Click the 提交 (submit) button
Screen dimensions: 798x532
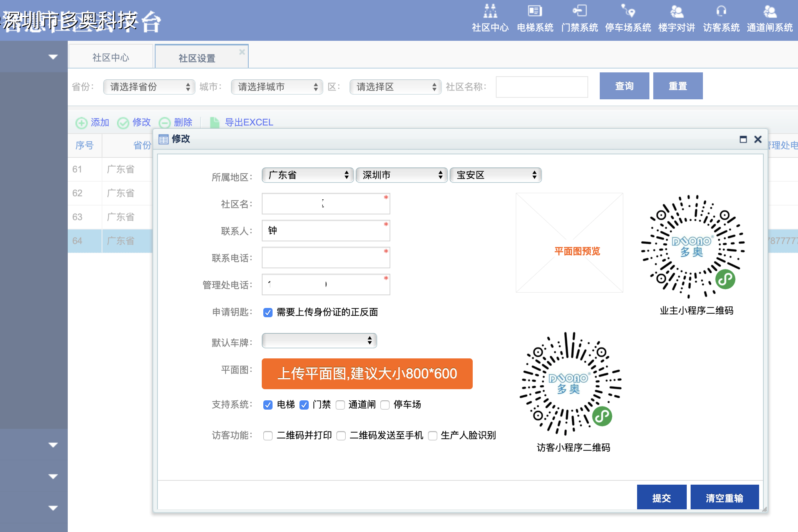pyautogui.click(x=662, y=497)
